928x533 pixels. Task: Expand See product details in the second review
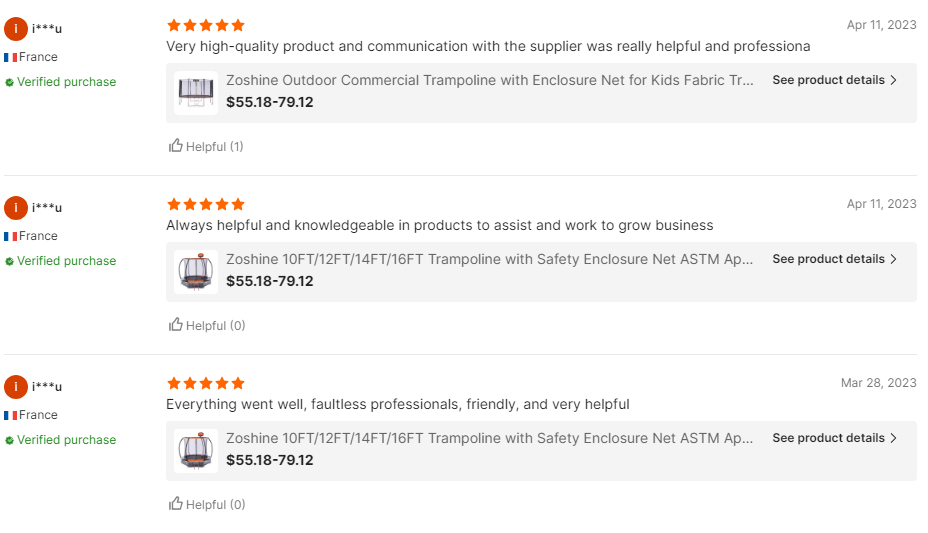(x=835, y=259)
